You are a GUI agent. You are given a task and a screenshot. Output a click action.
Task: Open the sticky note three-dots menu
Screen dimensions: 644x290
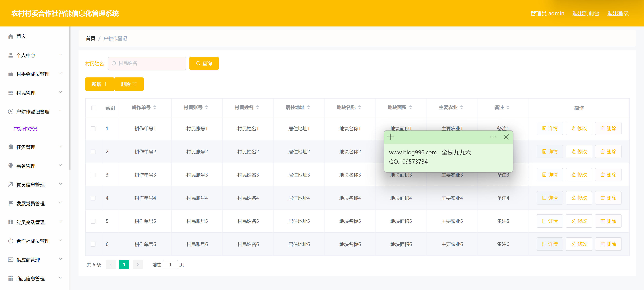pyautogui.click(x=492, y=137)
